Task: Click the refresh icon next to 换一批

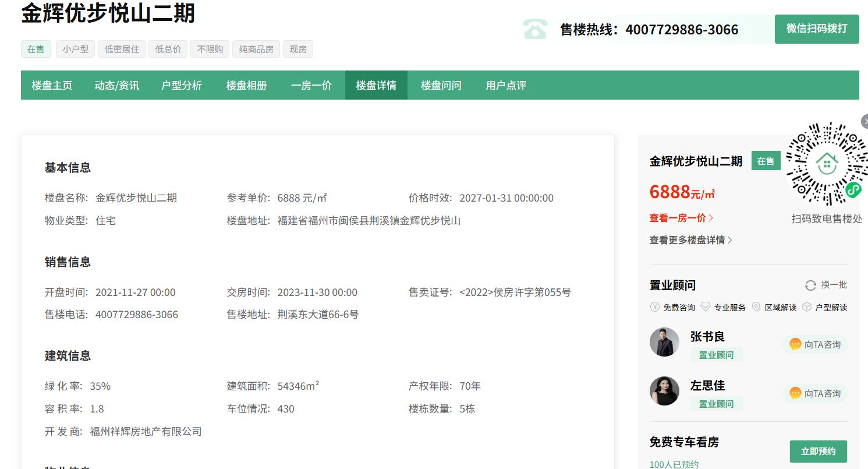Action: (810, 285)
